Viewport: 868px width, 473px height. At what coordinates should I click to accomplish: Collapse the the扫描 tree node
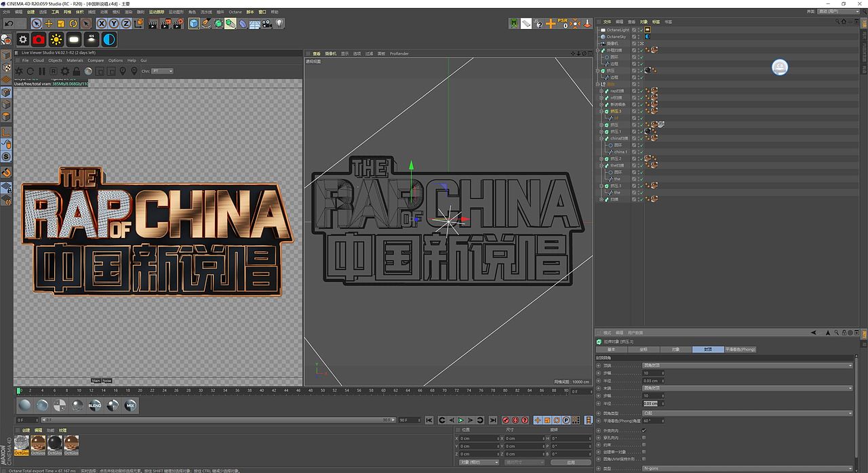click(601, 165)
